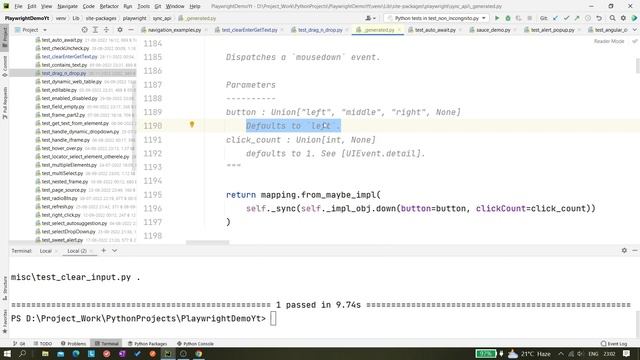
Task: Click the Git push arrow icon
Action: tap(577, 18)
